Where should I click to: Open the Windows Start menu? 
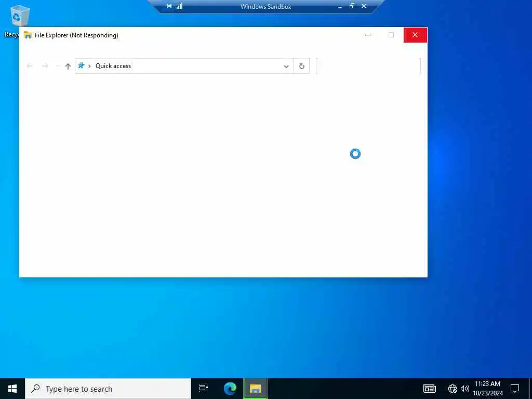point(12,389)
